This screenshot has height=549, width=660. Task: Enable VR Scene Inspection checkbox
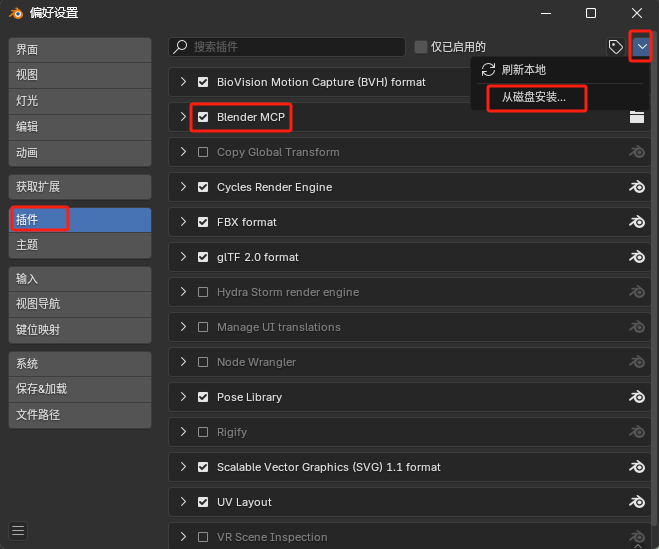[203, 537]
